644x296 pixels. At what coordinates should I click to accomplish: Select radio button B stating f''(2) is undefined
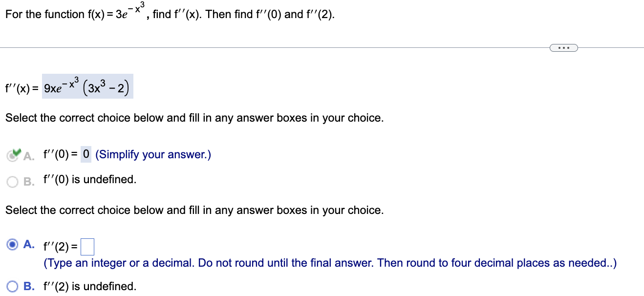tap(12, 286)
